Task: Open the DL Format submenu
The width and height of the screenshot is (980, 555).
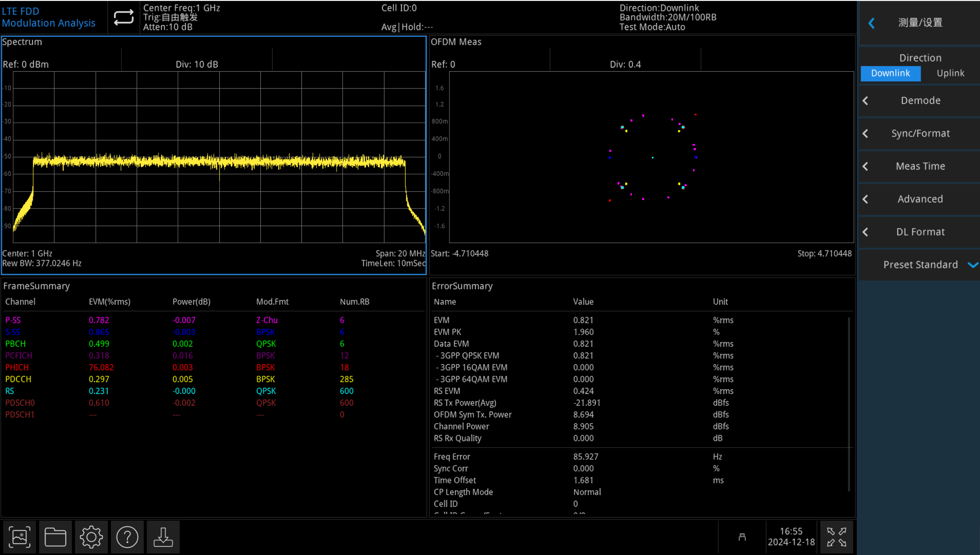Action: pyautogui.click(x=919, y=232)
